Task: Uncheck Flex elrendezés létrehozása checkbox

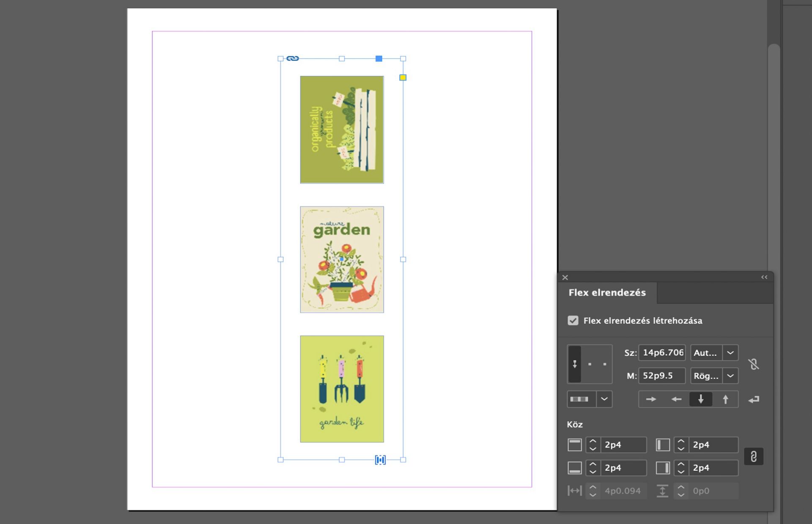Action: coord(573,321)
